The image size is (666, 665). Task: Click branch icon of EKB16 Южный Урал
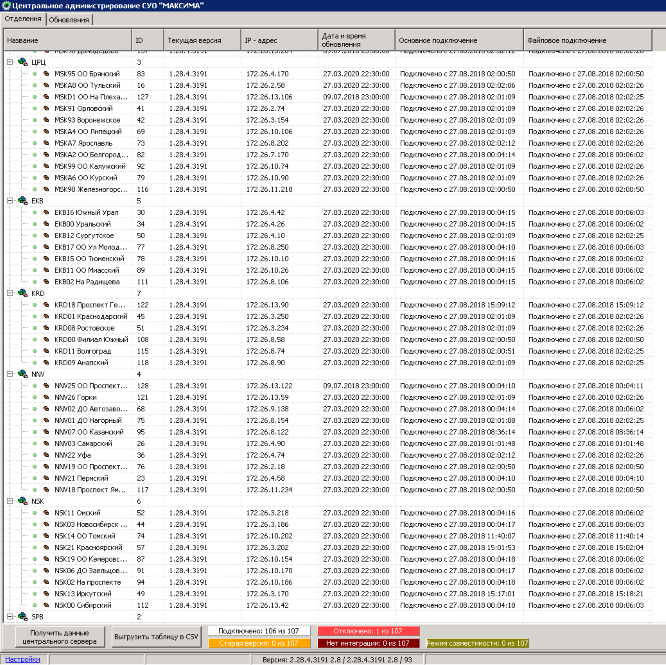pyautogui.click(x=46, y=212)
